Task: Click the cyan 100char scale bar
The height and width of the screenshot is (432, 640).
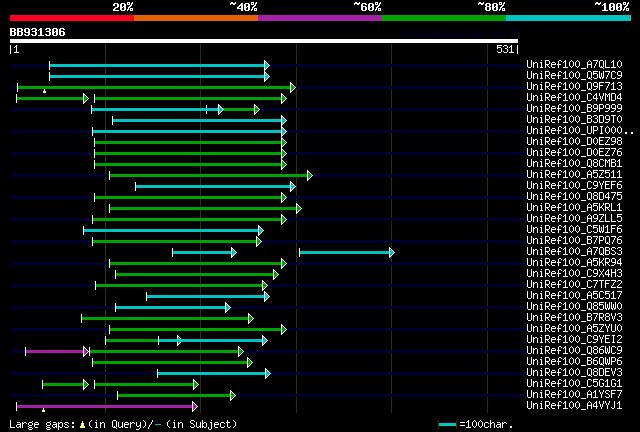Action: pyautogui.click(x=448, y=425)
